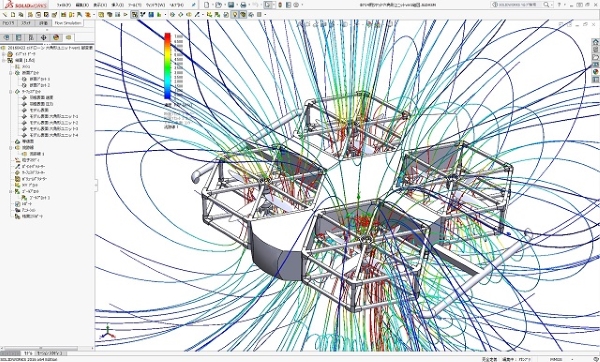Collapse the goal plots tree node
600x362 pixels.
[x=11, y=191]
